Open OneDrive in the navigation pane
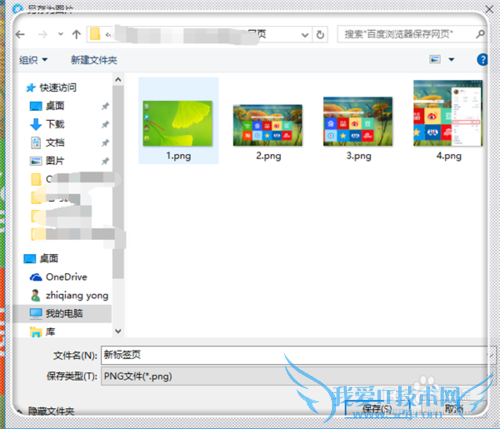The width and height of the screenshot is (500, 429). coord(66,277)
